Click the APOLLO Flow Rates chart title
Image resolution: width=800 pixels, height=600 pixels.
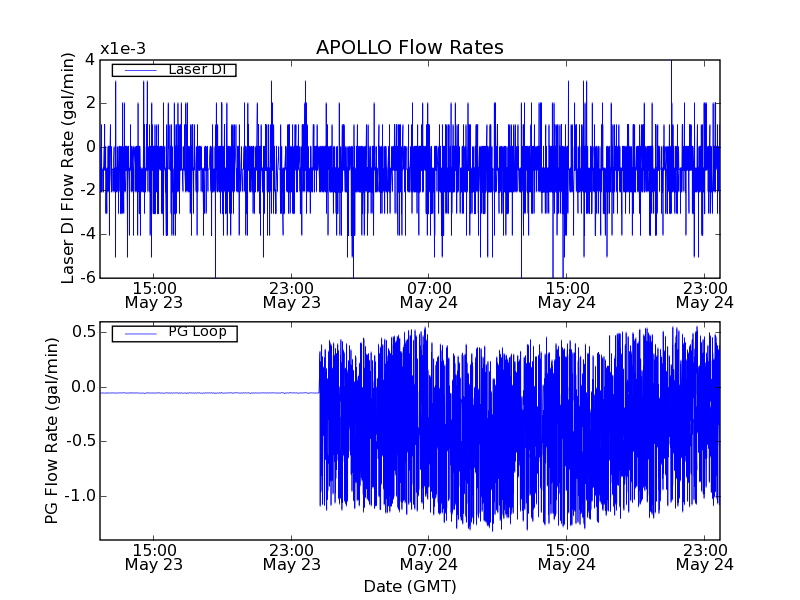pyautogui.click(x=409, y=48)
